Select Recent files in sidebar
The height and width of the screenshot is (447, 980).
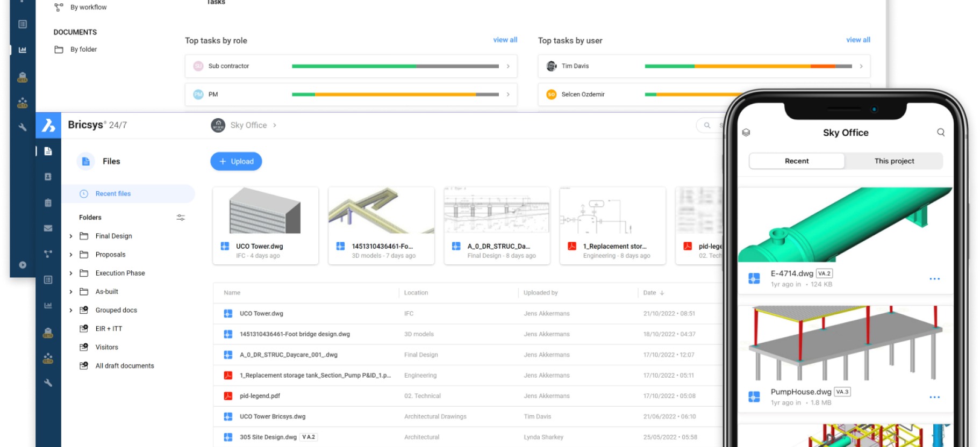click(x=113, y=194)
